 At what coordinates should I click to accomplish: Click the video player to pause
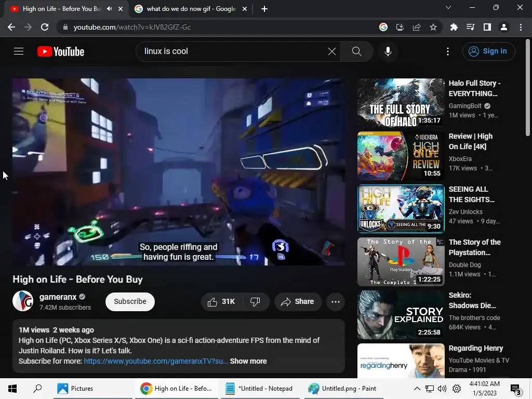point(179,171)
